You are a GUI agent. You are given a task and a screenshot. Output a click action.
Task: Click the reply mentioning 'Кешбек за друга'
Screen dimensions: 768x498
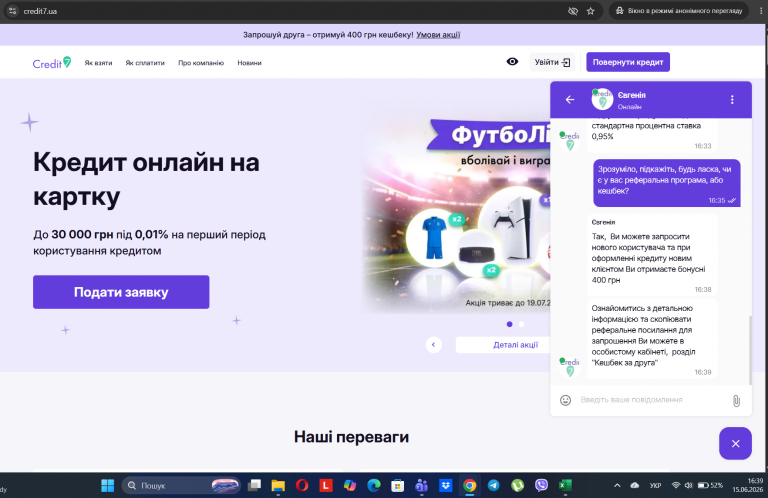(652, 339)
